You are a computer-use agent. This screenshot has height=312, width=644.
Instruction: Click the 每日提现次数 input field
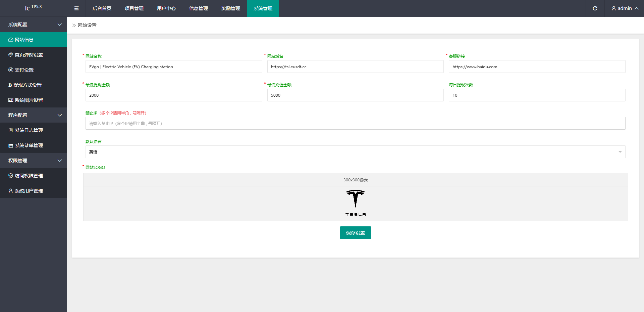(537, 95)
